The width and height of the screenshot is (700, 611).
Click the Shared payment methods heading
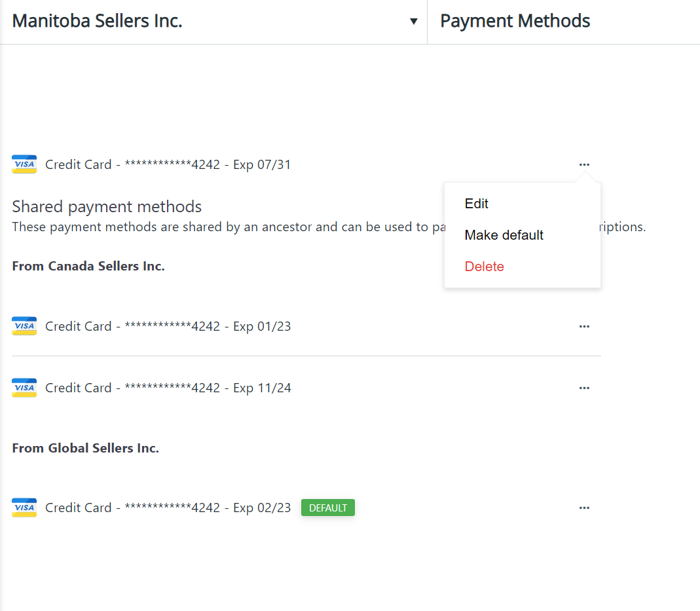tap(107, 207)
